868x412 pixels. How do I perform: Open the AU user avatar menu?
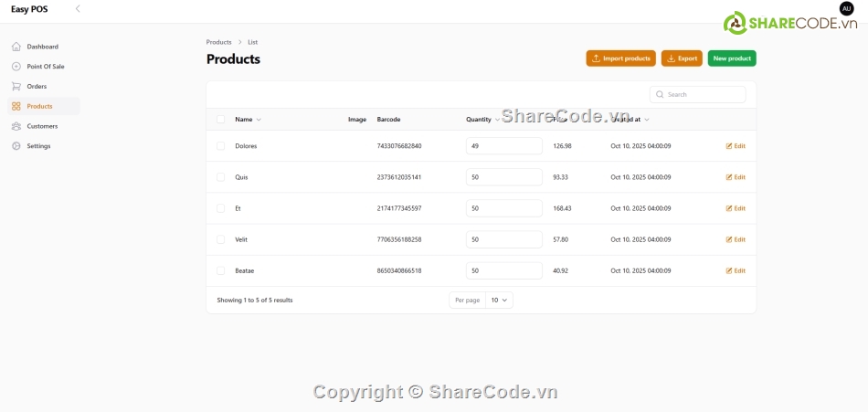846,8
